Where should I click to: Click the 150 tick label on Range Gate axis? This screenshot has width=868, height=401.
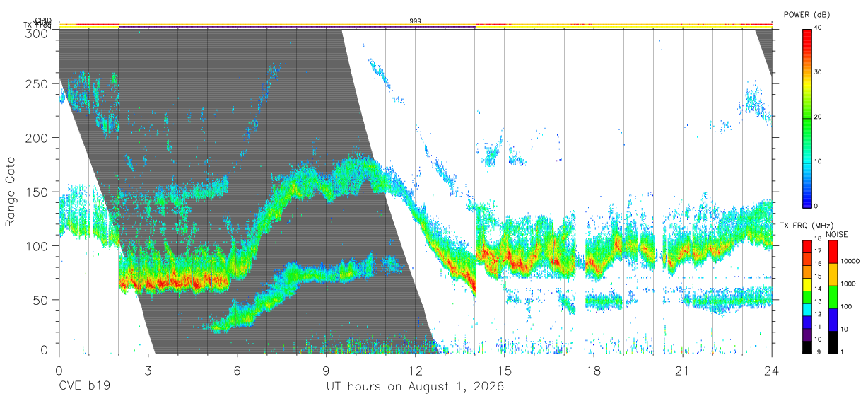[x=38, y=192]
